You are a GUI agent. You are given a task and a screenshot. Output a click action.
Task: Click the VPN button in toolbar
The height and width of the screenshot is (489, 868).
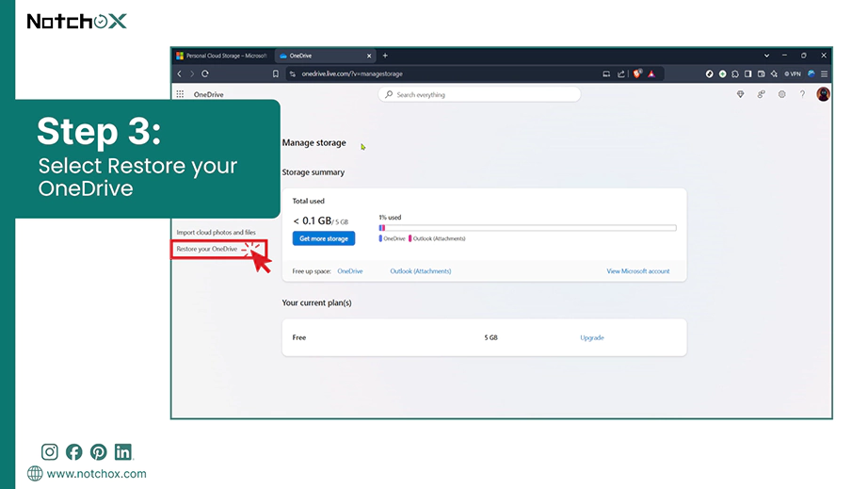[x=793, y=73]
